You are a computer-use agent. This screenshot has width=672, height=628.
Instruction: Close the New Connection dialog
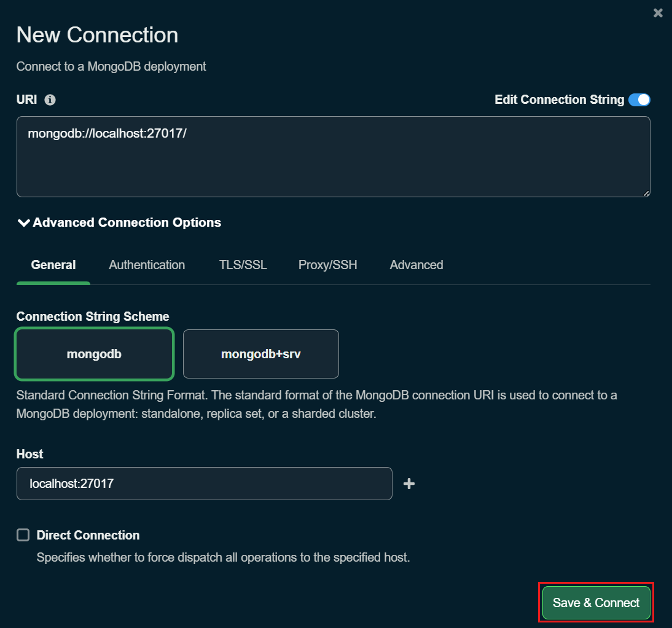(x=658, y=12)
